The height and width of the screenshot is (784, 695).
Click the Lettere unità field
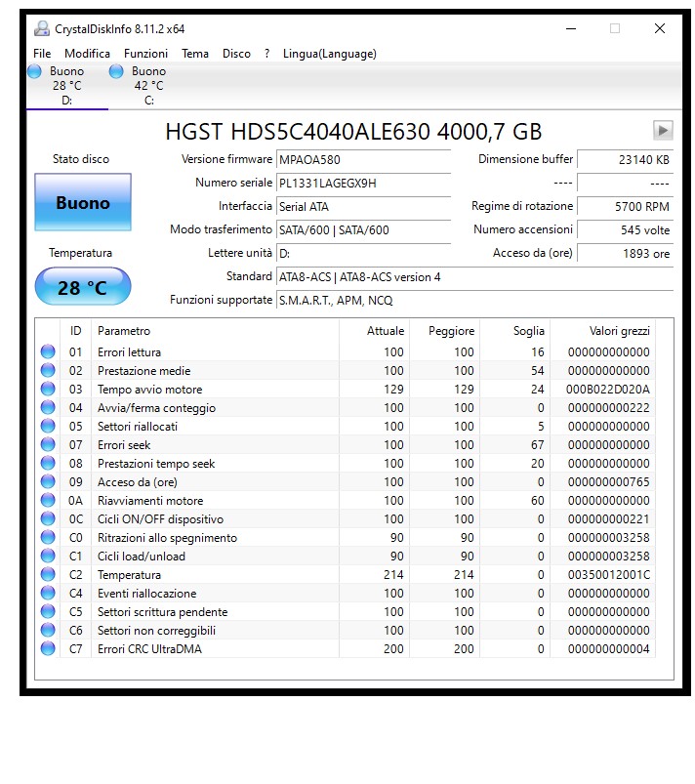tap(363, 254)
